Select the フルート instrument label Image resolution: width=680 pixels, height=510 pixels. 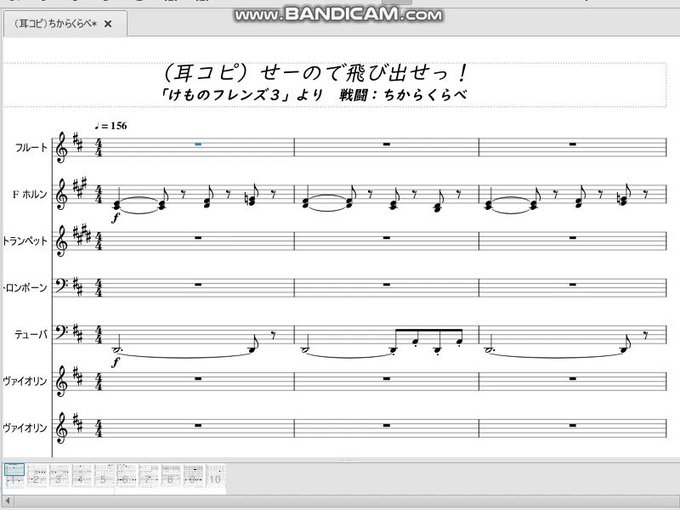coord(31,147)
